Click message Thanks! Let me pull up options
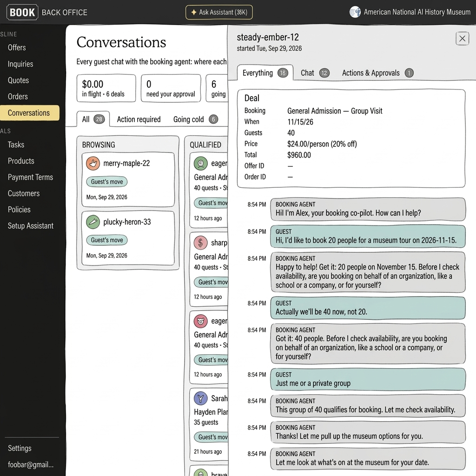This screenshot has width=476, height=476. (368, 432)
